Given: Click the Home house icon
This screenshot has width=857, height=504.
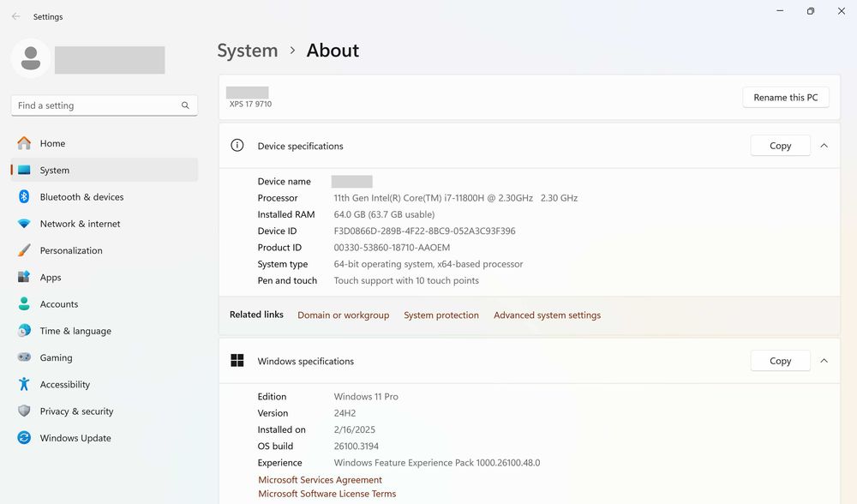Looking at the screenshot, I should click(24, 143).
